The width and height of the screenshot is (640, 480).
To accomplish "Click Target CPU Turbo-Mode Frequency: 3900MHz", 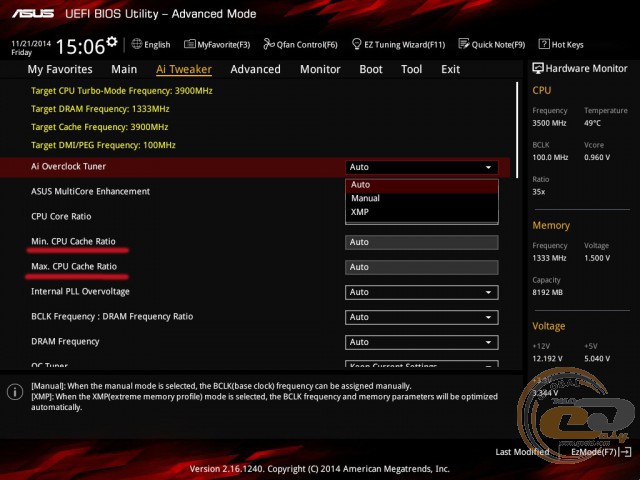I will pos(122,91).
